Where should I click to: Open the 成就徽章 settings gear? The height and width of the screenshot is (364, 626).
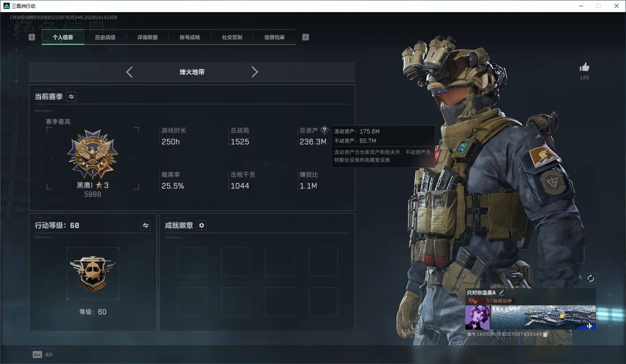202,225
